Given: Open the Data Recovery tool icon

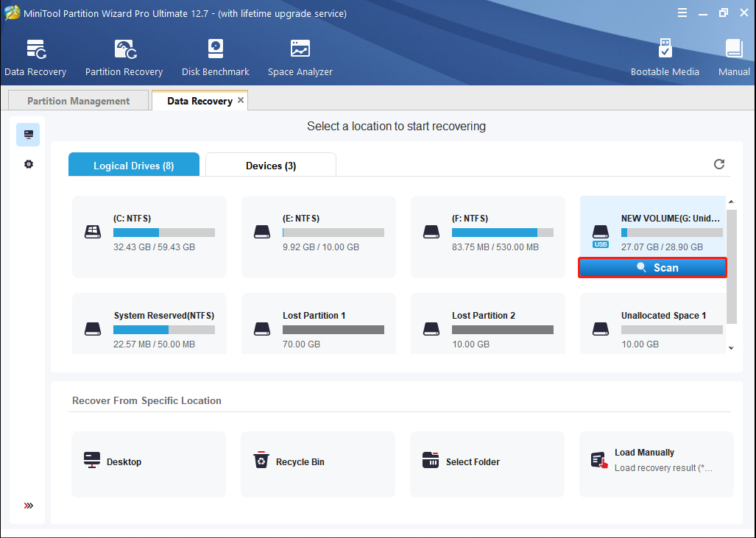Looking at the screenshot, I should pos(36,49).
